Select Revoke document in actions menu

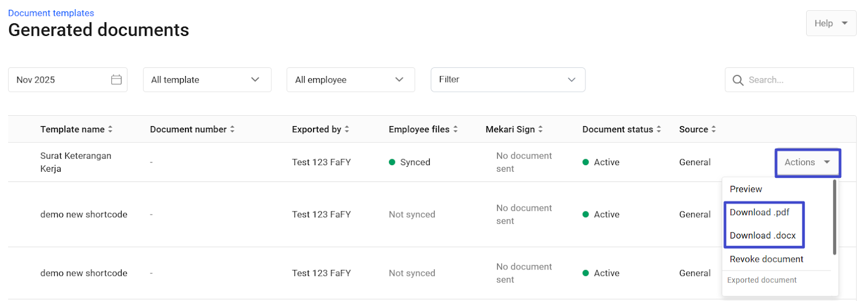coord(766,259)
